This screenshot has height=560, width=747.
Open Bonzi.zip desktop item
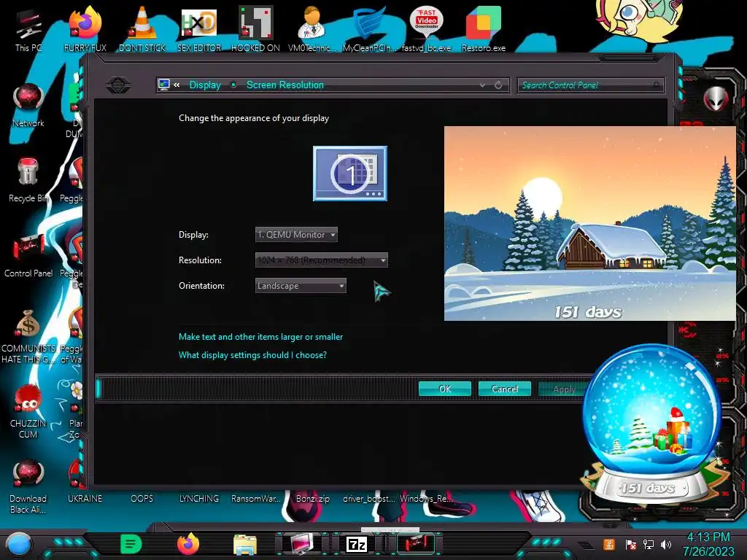pyautogui.click(x=312, y=498)
